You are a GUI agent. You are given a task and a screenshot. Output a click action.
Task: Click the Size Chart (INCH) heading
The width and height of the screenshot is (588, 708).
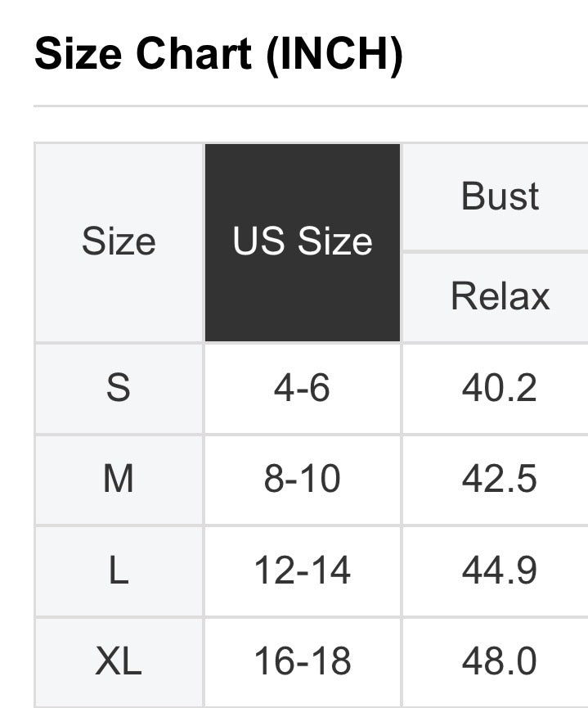[218, 55]
